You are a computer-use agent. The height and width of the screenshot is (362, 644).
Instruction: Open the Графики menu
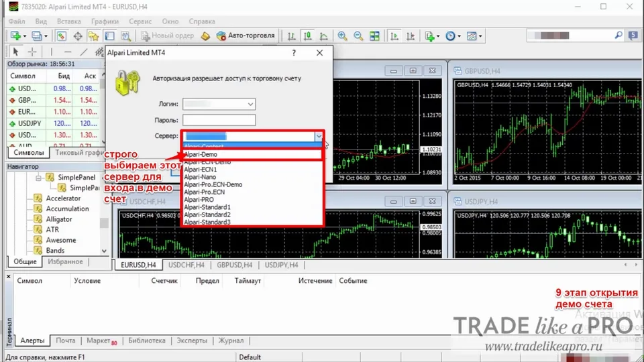click(x=105, y=21)
